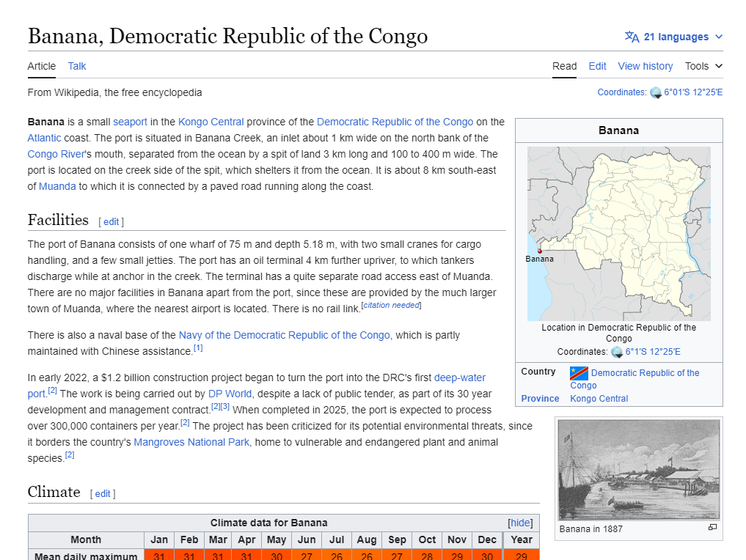This screenshot has height=560, width=746.
Task: Click the language translation icon
Action: click(632, 37)
